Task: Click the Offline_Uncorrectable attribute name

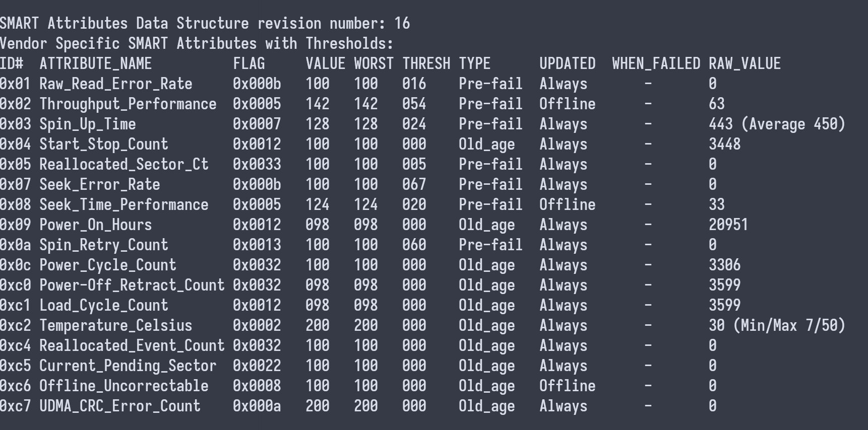Action: coord(123,386)
